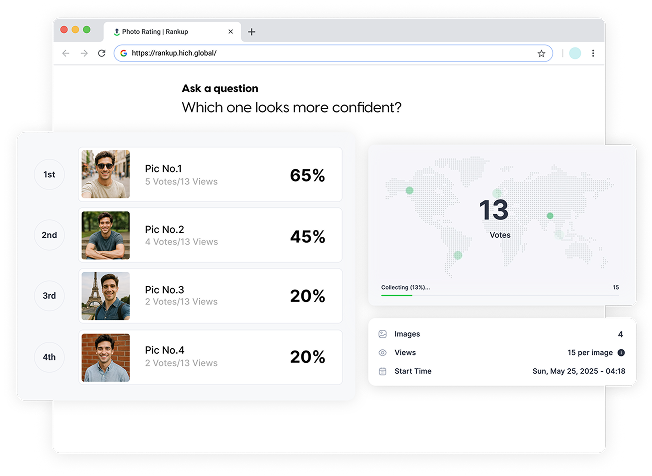
Task: Reload the page with the refresh icon
Action: point(101,53)
